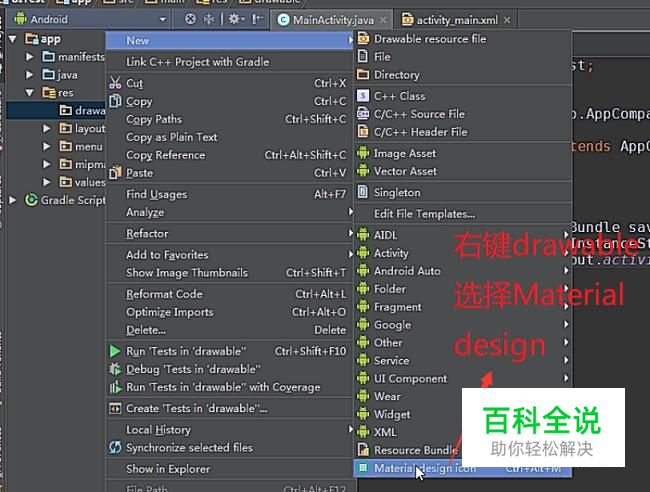Screen dimensions: 650x492
Task: Select Copy Paths menu item
Action: click(230, 119)
